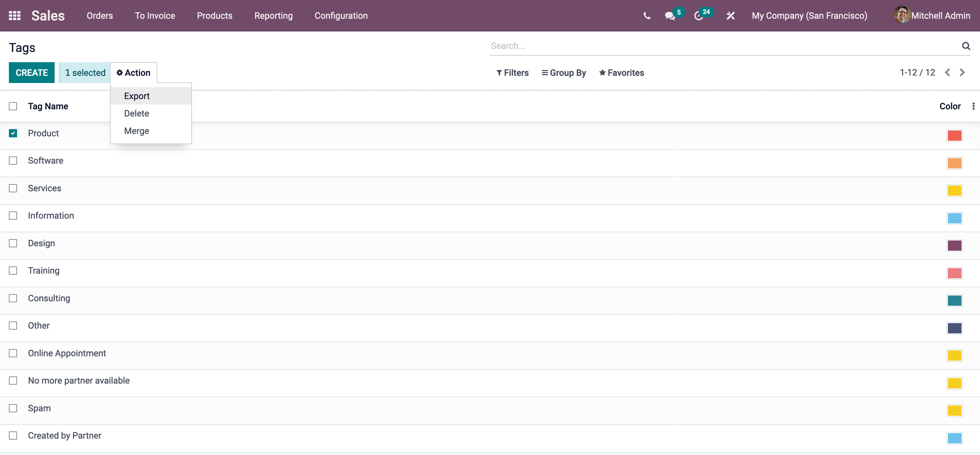Click the orange swatch for Software
The width and height of the screenshot is (980, 455).
954,163
